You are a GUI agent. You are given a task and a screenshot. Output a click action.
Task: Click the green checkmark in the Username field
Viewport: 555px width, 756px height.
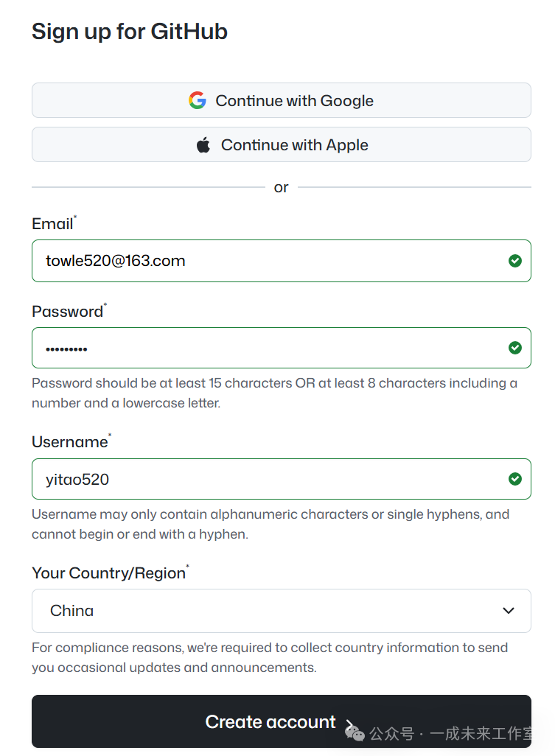point(515,479)
